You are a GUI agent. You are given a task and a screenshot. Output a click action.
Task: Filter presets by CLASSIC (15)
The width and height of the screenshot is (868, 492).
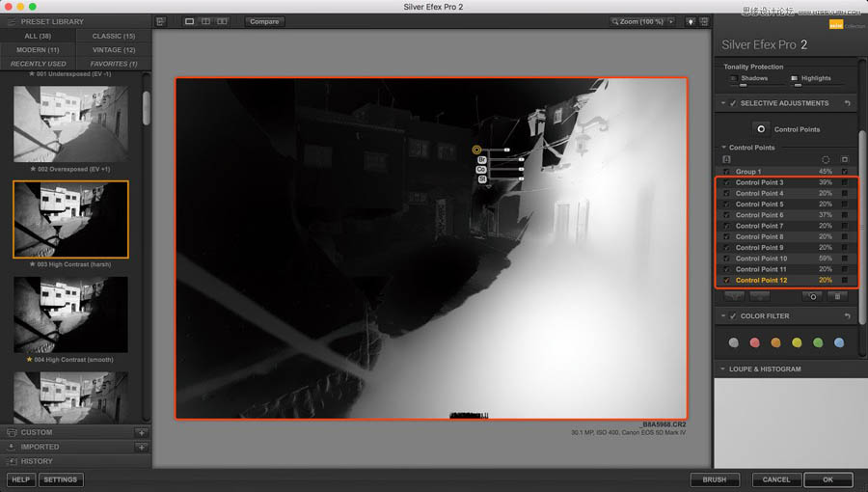pyautogui.click(x=114, y=36)
